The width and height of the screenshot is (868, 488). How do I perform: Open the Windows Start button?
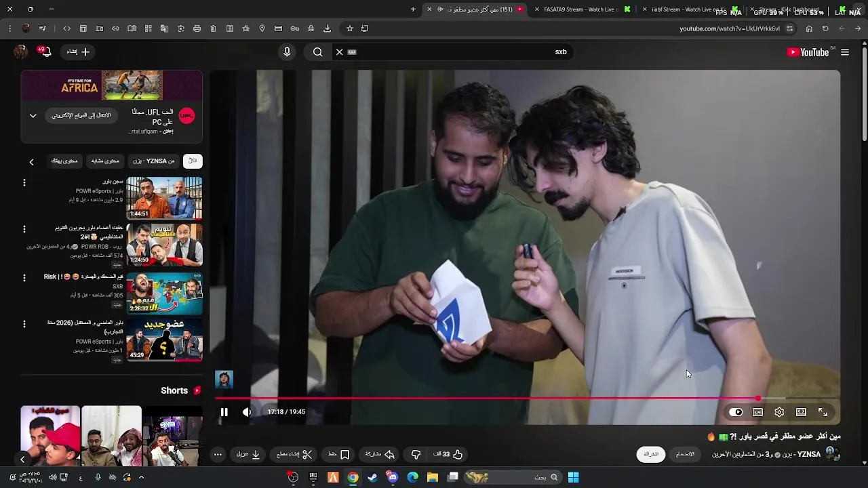[x=573, y=477]
